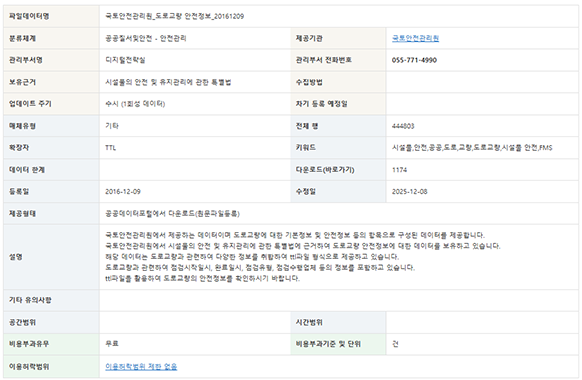Click the 등록일 header cell

[x=52, y=191]
